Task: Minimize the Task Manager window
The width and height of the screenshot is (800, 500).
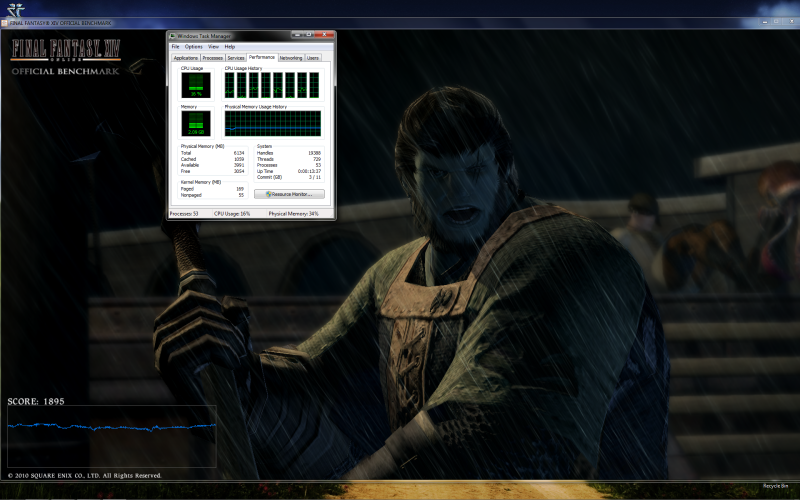Action: 298,35
